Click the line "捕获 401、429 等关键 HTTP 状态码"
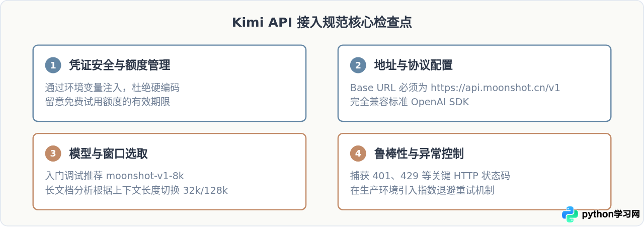 pos(430,176)
